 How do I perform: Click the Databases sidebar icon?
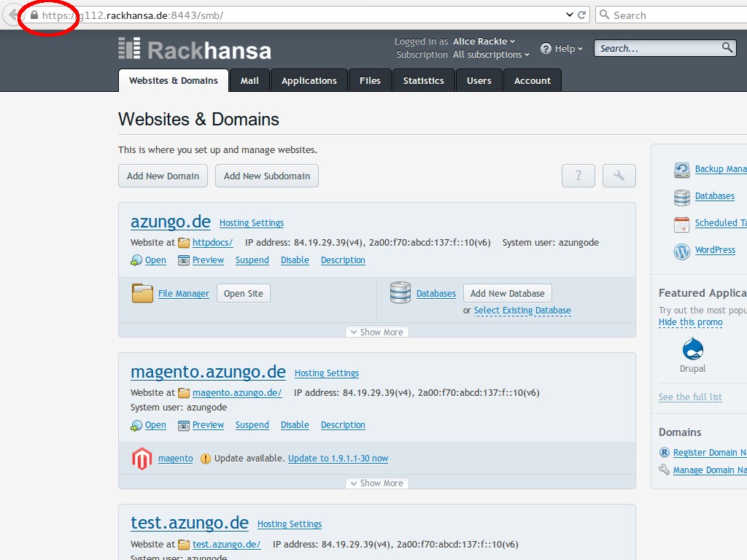point(682,197)
